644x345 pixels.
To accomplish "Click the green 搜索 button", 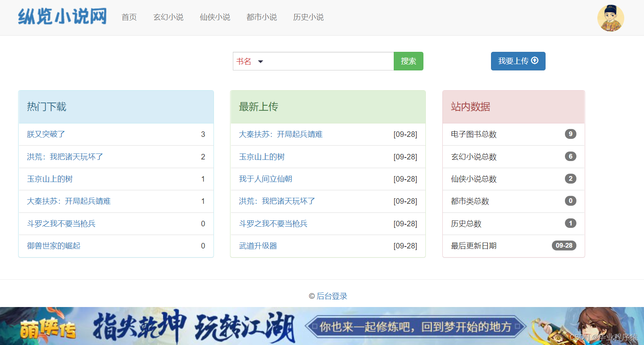I will pyautogui.click(x=408, y=61).
